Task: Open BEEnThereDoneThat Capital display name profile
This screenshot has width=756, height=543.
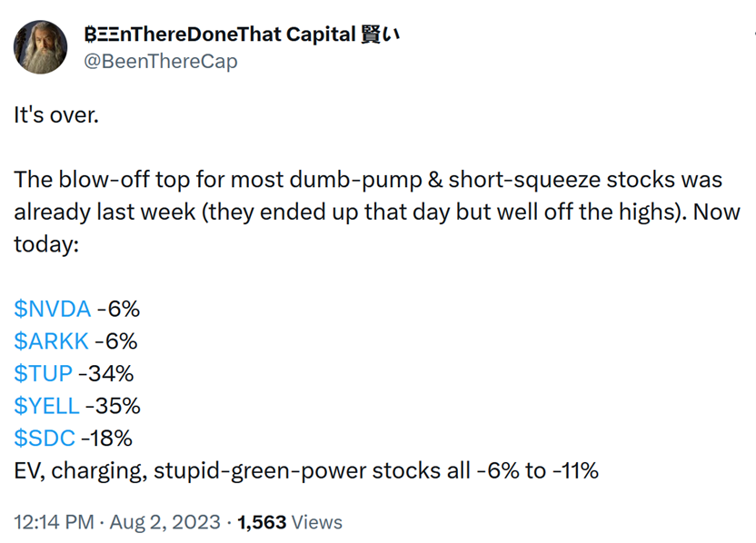Action: click(242, 35)
